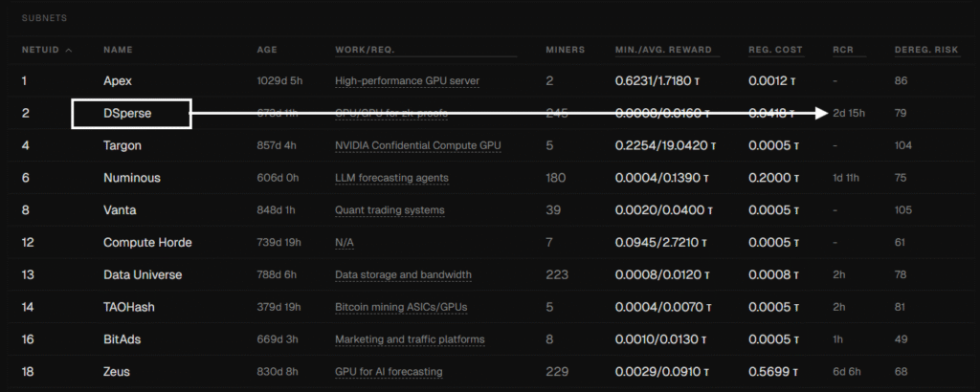Open the Compute Horde subnet
This screenshot has height=392, width=980.
(x=147, y=243)
